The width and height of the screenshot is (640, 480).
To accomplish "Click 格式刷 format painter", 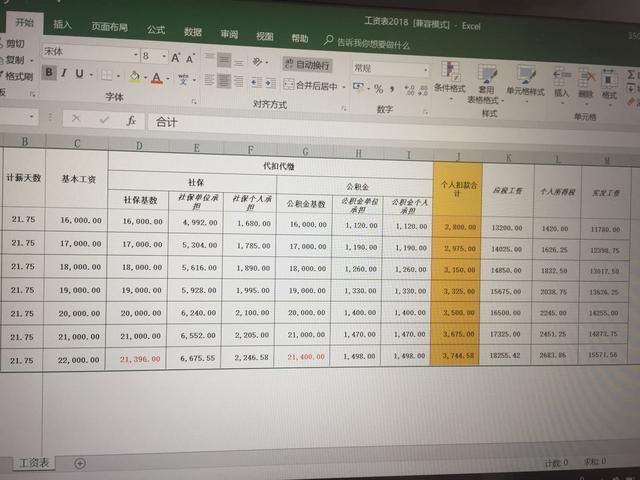I will (x=17, y=76).
